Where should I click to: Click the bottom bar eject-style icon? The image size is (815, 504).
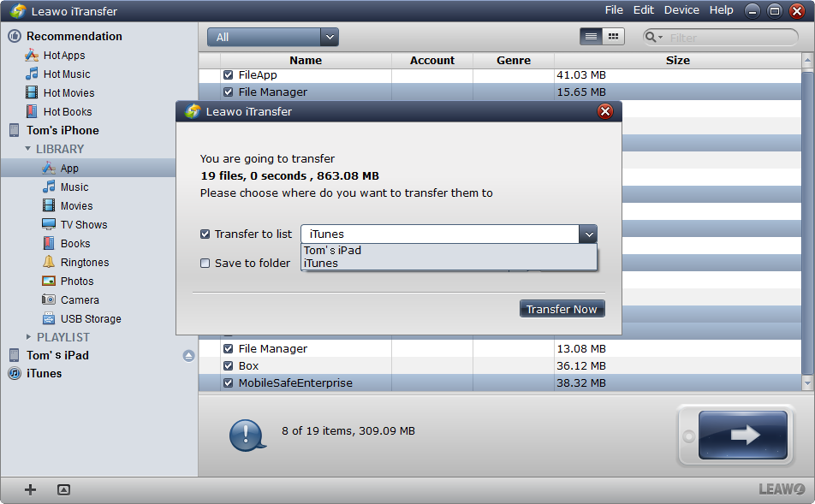tap(63, 489)
